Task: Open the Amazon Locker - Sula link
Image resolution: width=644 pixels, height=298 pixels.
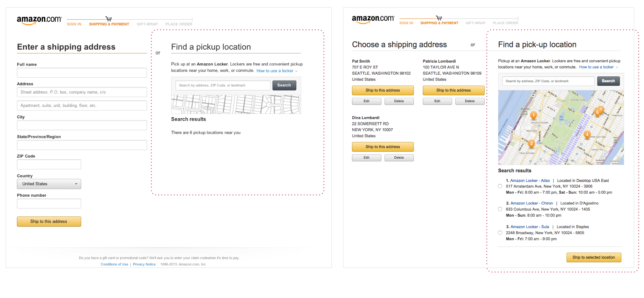Action: pos(530,227)
